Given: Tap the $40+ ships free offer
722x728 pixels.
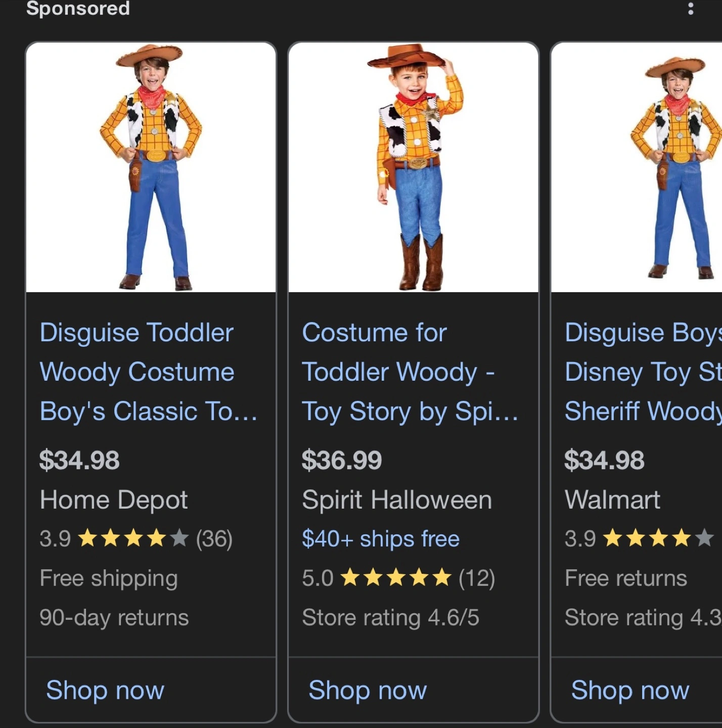Looking at the screenshot, I should 381,539.
